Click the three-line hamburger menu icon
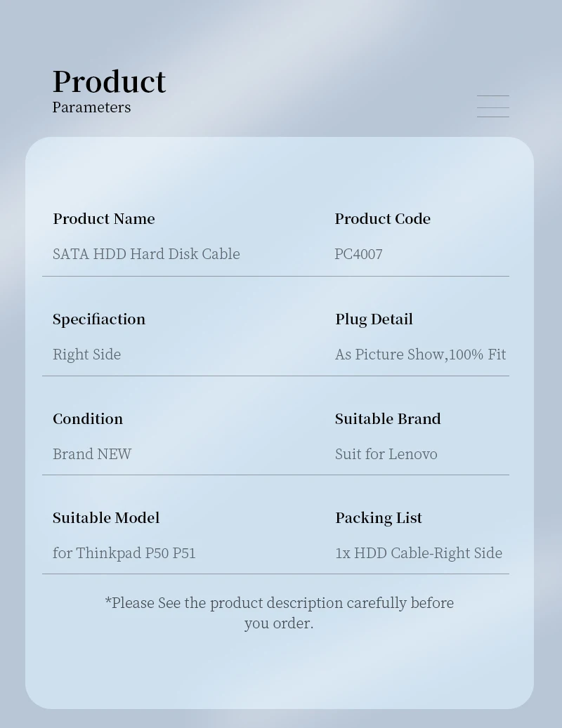This screenshot has height=728, width=562. [x=492, y=106]
